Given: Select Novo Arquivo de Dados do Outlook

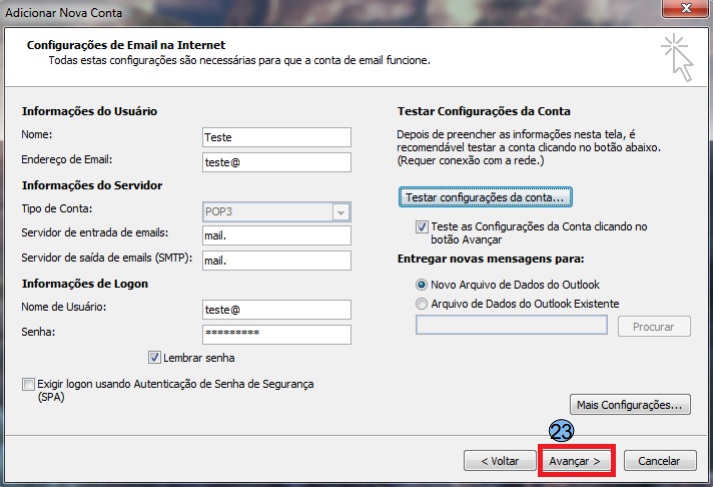Looking at the screenshot, I should (x=422, y=285).
